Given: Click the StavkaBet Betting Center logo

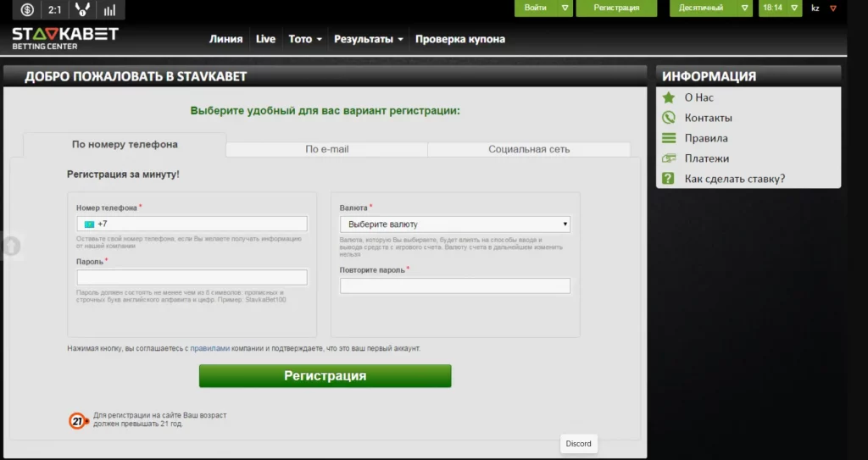Looking at the screenshot, I should point(65,38).
